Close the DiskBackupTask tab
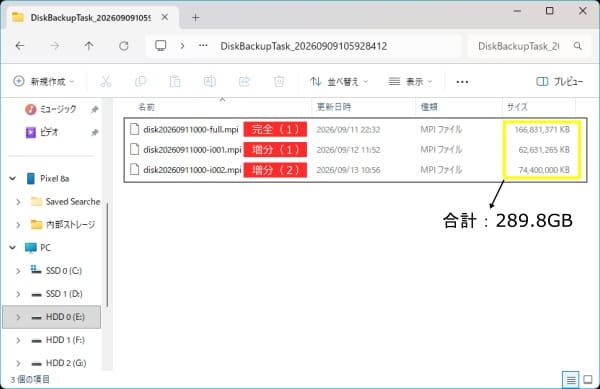600x389 pixels. pos(165,17)
